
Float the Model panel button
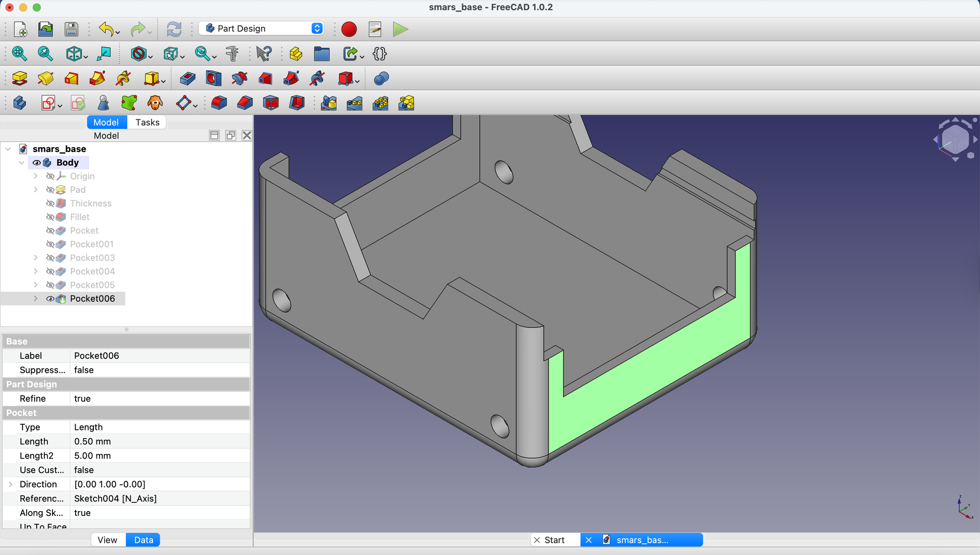click(231, 135)
